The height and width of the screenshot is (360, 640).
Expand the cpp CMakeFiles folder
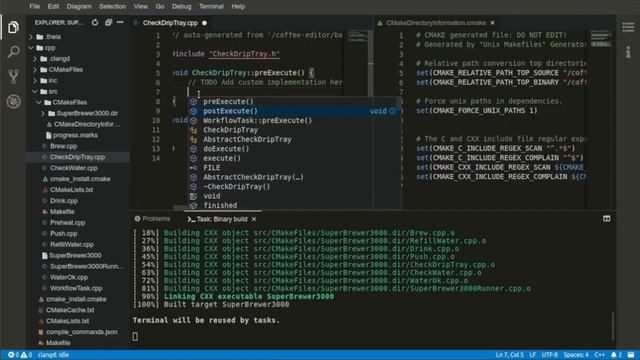[35, 70]
